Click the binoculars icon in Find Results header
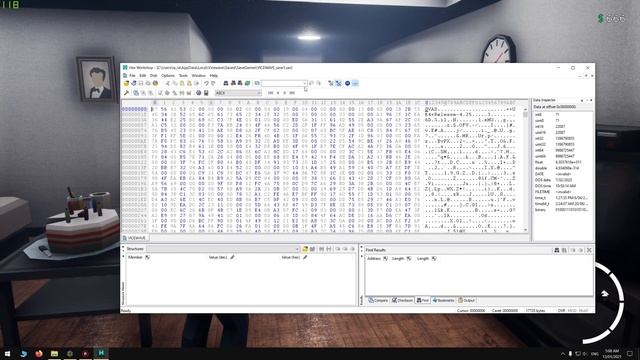The image size is (640, 360). pyautogui.click(x=556, y=250)
